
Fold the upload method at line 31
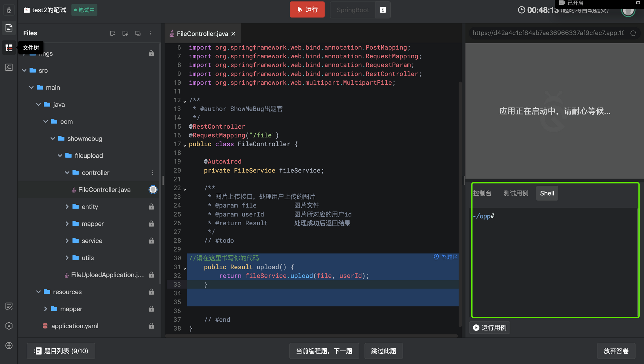point(185,268)
